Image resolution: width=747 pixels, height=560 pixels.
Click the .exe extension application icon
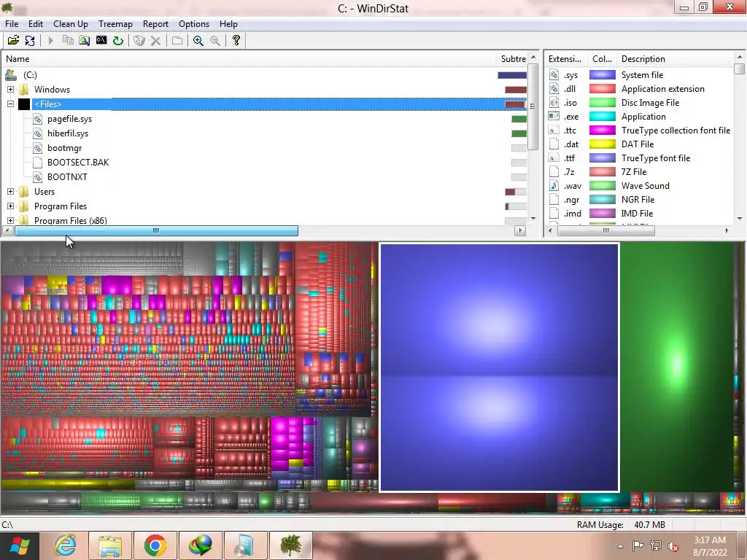[554, 116]
